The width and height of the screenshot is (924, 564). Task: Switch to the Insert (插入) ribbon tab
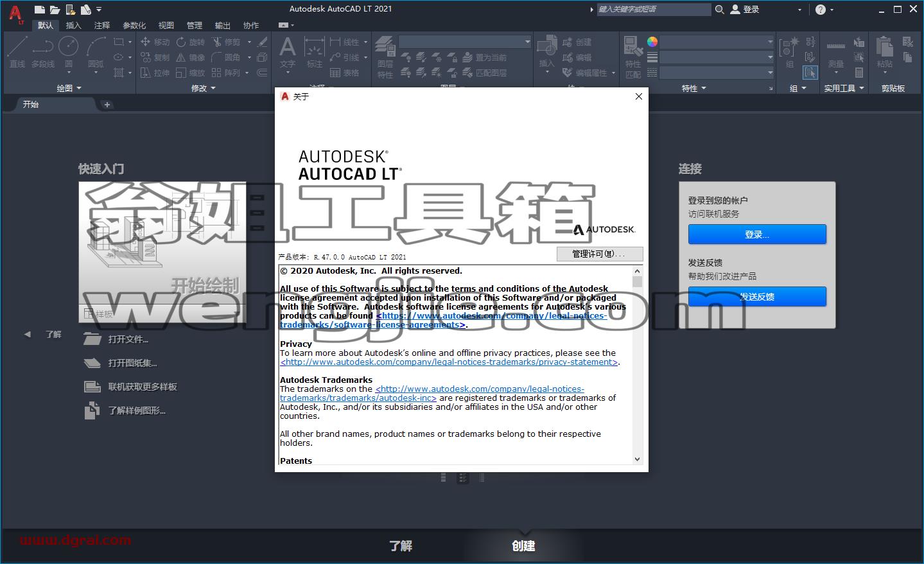tap(74, 25)
